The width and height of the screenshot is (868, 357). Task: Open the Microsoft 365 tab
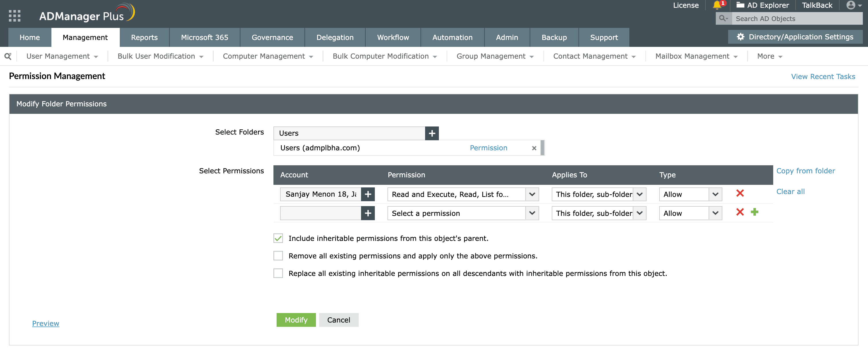[205, 37]
